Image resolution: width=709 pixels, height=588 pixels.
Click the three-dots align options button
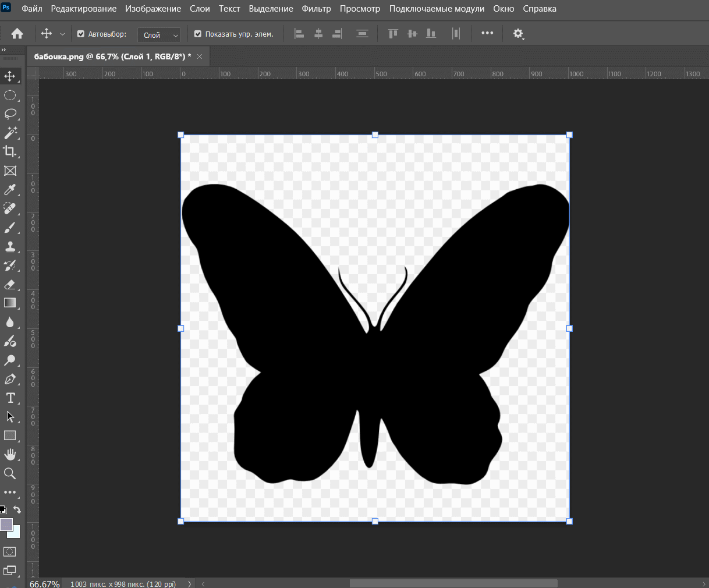[487, 33]
